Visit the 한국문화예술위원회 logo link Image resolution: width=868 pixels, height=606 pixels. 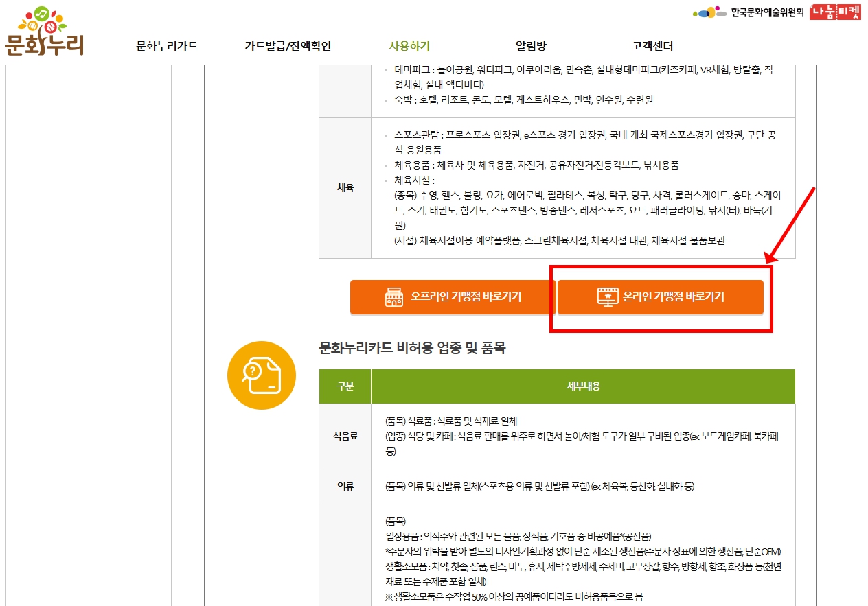click(x=748, y=12)
